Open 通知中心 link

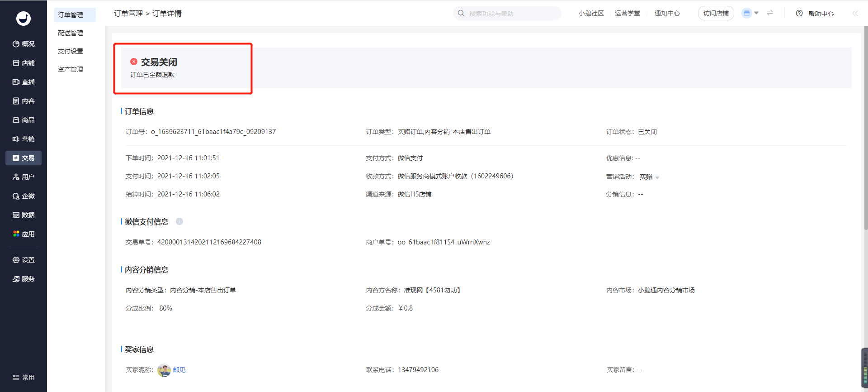[667, 13]
